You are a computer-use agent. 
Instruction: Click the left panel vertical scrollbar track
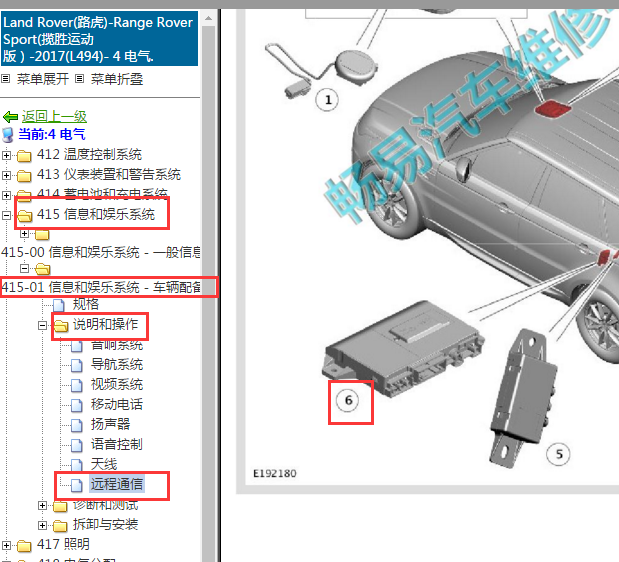(208, 294)
